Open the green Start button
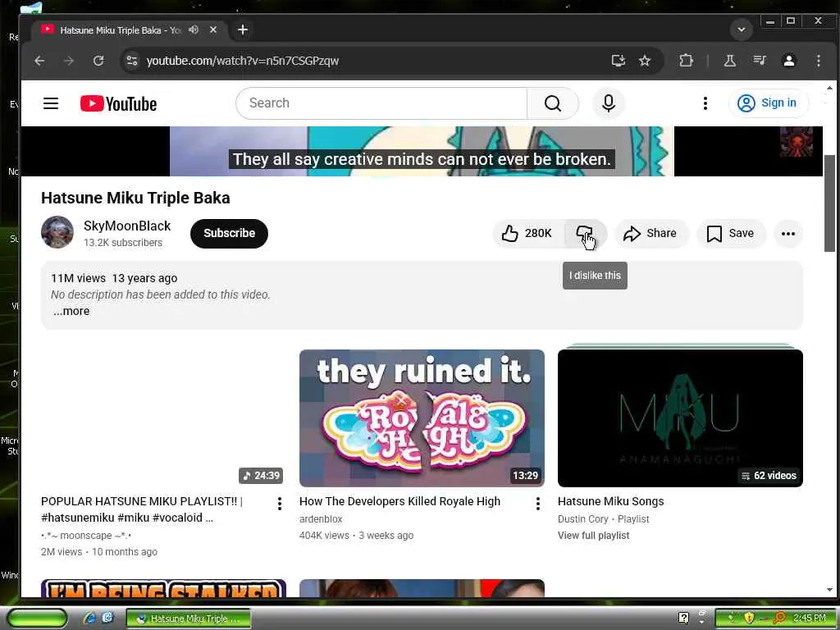Image resolution: width=840 pixels, height=630 pixels. click(36, 619)
